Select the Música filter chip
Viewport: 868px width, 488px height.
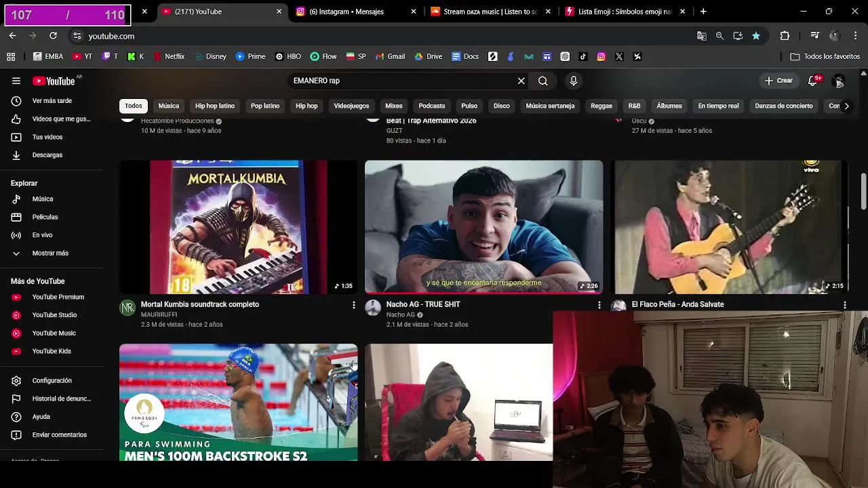click(x=169, y=106)
